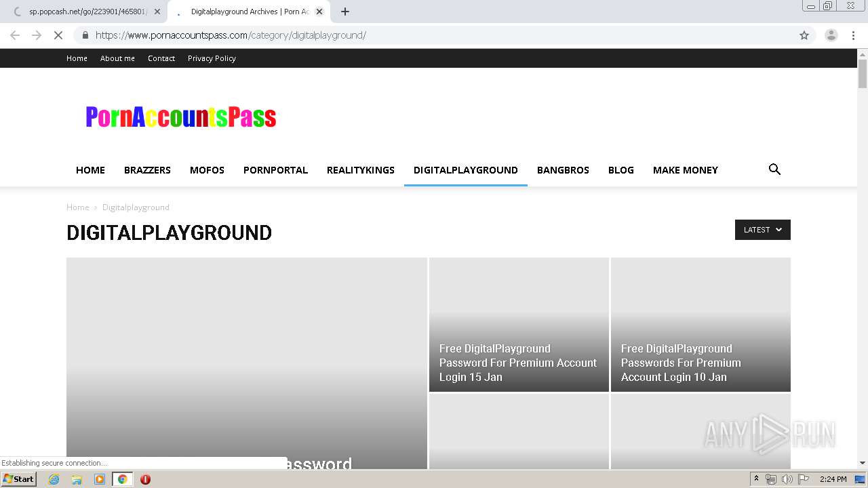This screenshot has height=488, width=868.
Task: Open the Contact link
Action: tap(161, 58)
